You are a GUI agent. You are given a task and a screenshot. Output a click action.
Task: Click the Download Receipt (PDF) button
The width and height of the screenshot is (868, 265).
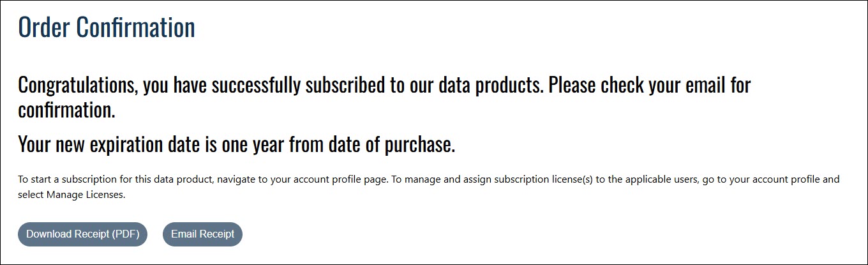coord(82,234)
